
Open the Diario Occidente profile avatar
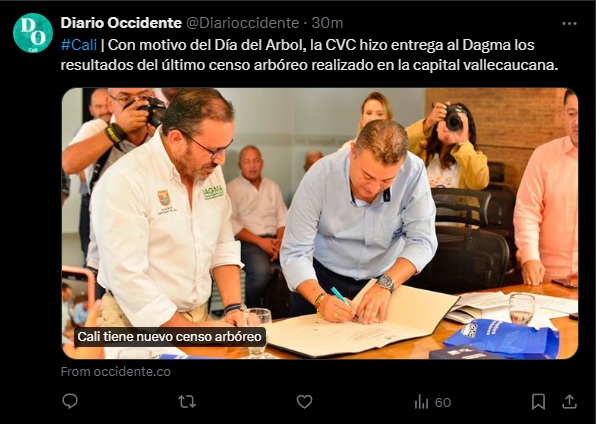click(x=33, y=33)
